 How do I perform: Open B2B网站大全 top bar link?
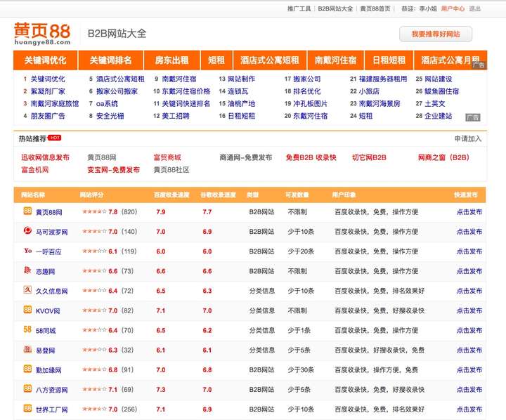tap(335, 8)
